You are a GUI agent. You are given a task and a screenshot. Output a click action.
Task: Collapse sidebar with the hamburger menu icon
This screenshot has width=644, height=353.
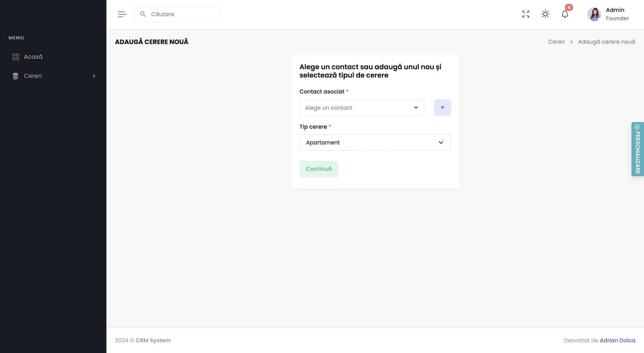coord(122,14)
